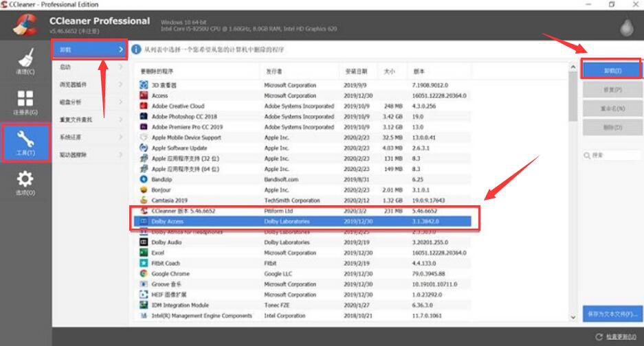Open the 磁盘分析 disk analyzer tab

click(89, 102)
